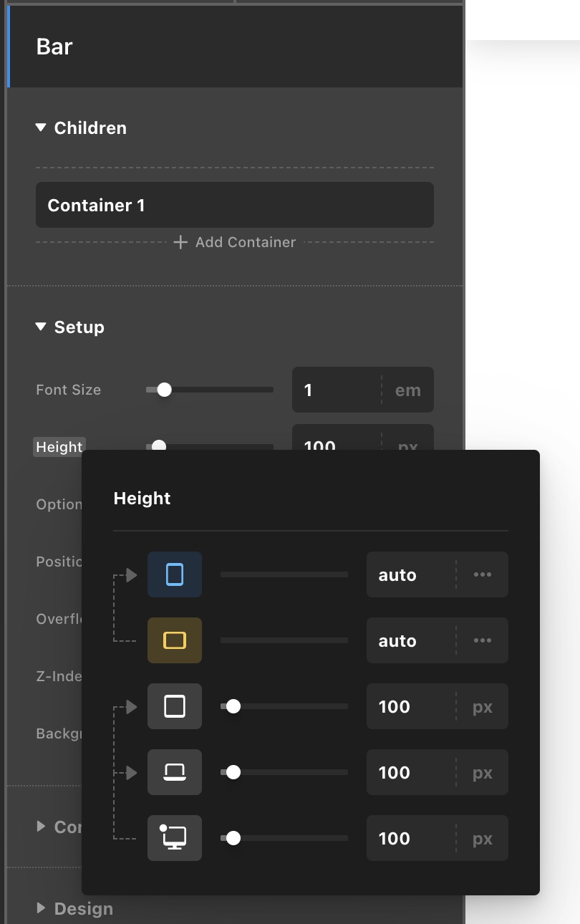580x924 pixels.
Task: Open unit options for tablet landscape auto height
Action: (483, 640)
